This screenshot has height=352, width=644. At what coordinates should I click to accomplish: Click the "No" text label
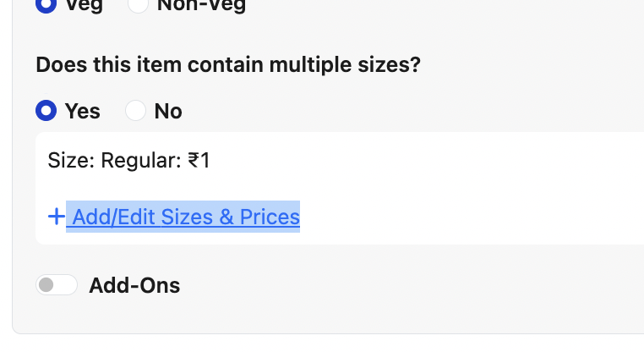[168, 112]
